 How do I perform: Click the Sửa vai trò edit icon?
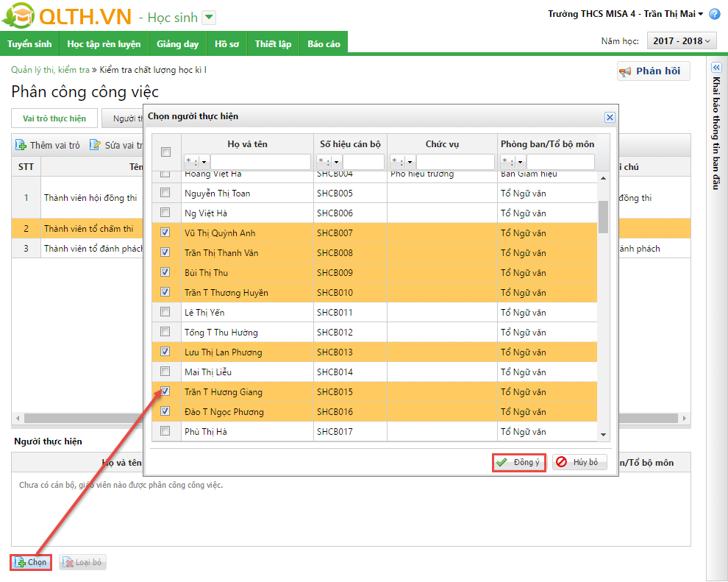coord(95,145)
